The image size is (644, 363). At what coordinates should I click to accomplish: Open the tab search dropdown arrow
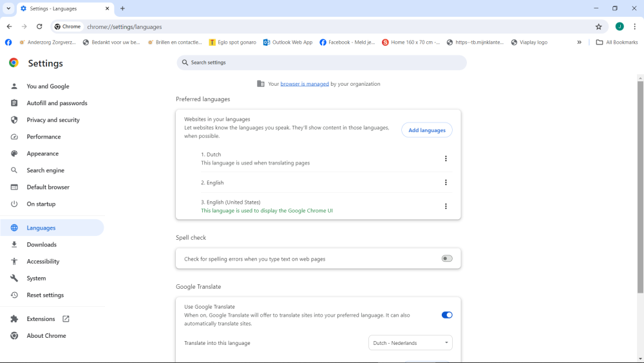point(8,8)
